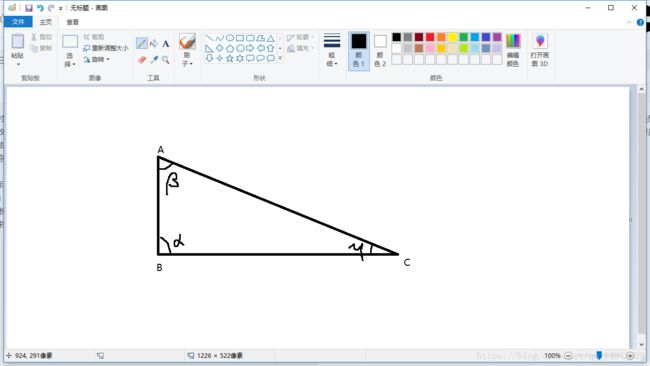
Task: Click the zoom out minus button
Action: (568, 356)
